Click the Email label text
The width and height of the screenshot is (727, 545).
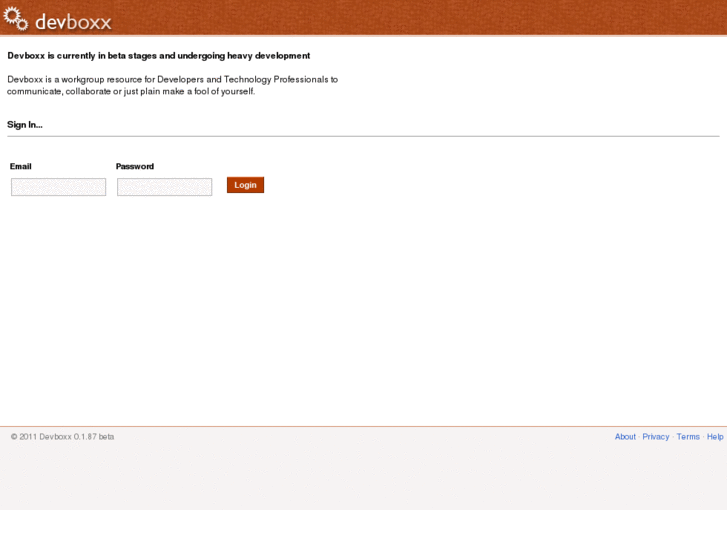point(20,166)
